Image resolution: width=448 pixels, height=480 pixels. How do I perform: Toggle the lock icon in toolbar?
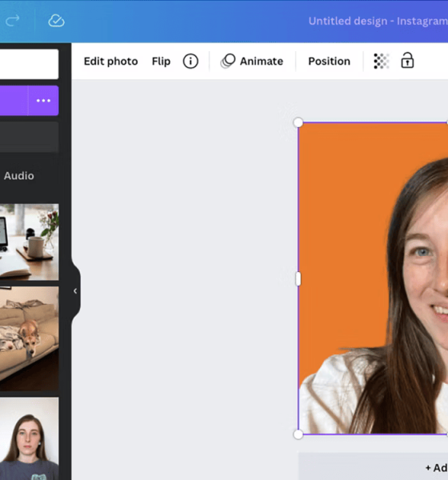(x=407, y=60)
